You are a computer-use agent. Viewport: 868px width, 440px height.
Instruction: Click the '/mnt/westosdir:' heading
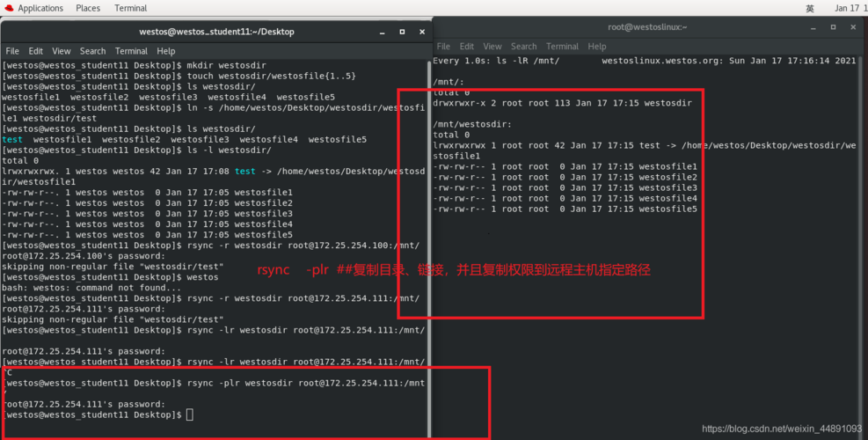(x=472, y=124)
